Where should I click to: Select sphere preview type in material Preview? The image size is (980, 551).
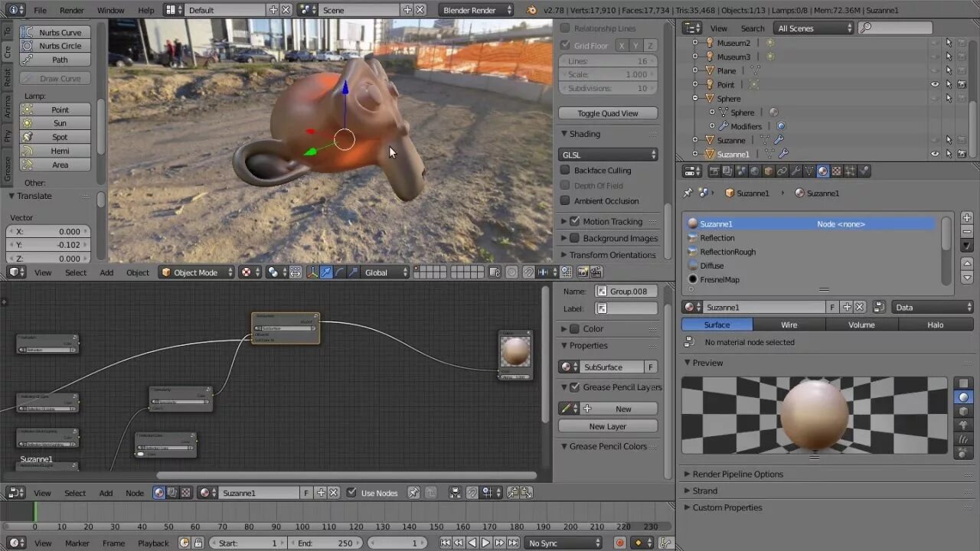pyautogui.click(x=964, y=397)
